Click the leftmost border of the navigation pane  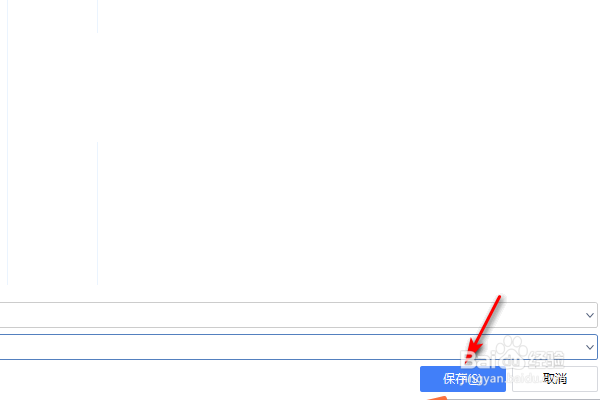tap(8, 142)
